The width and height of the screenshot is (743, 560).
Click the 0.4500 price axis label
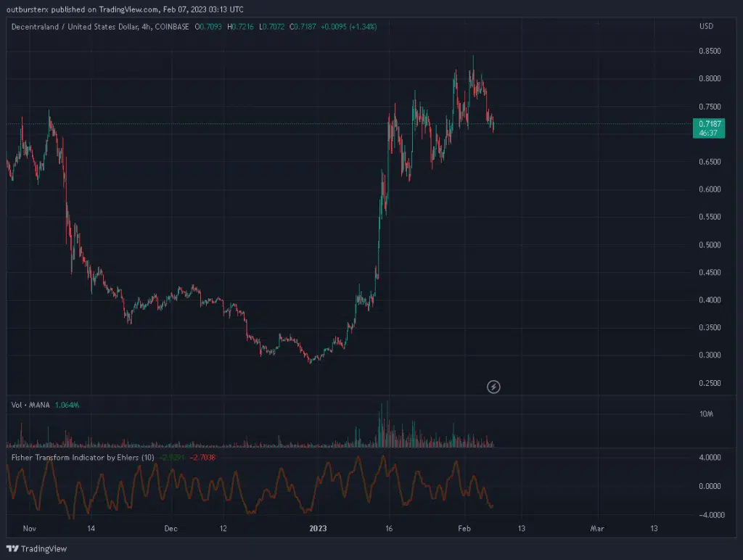click(x=710, y=272)
